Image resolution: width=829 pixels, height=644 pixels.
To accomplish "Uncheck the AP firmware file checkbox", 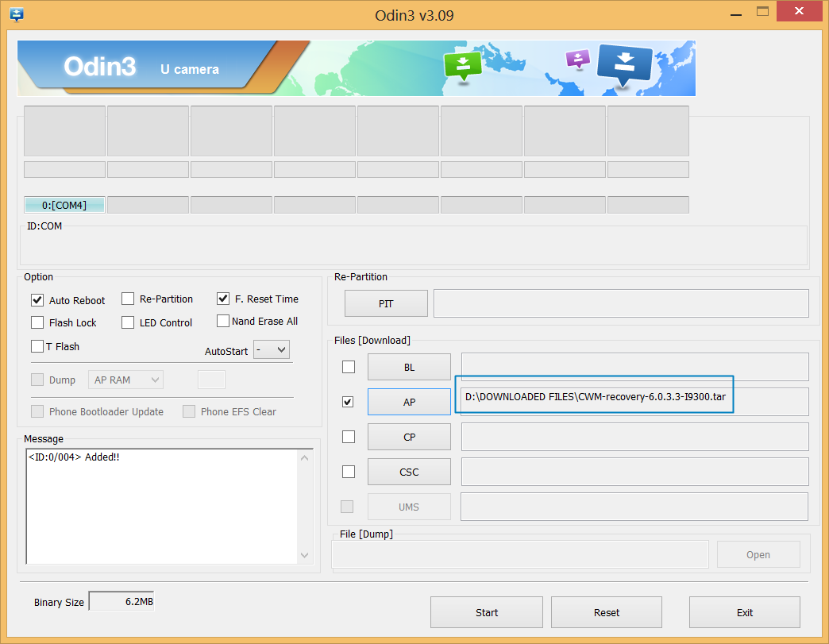I will (x=348, y=402).
